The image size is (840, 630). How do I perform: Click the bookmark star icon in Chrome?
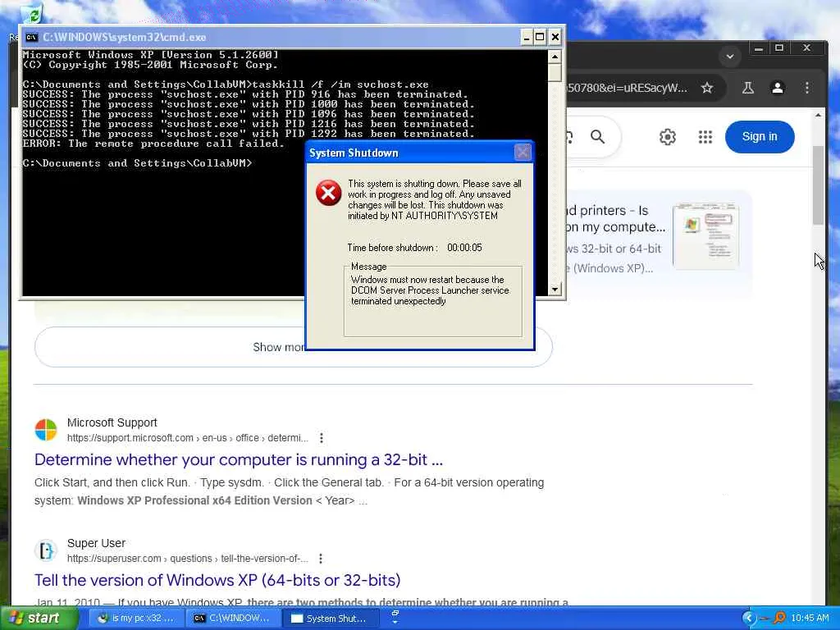click(x=707, y=88)
